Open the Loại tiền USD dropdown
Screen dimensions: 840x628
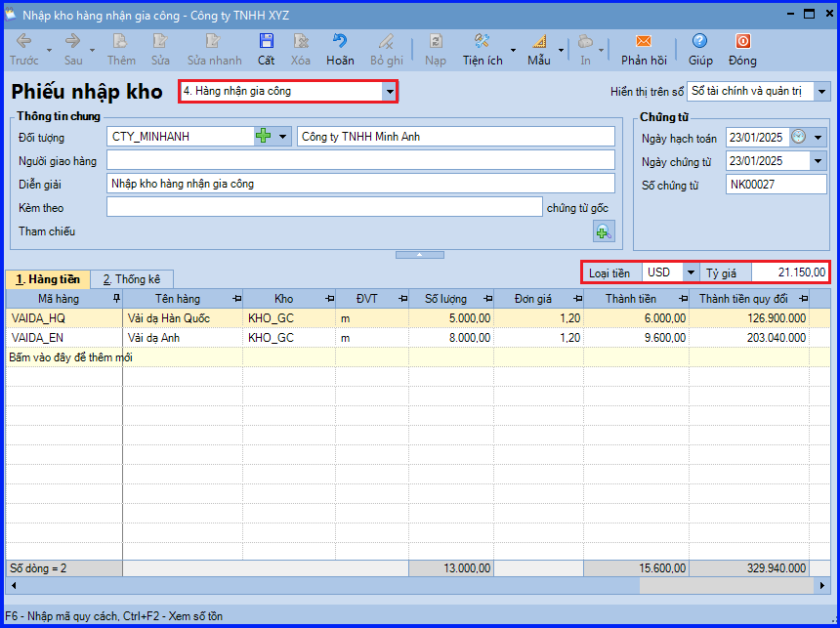point(692,272)
